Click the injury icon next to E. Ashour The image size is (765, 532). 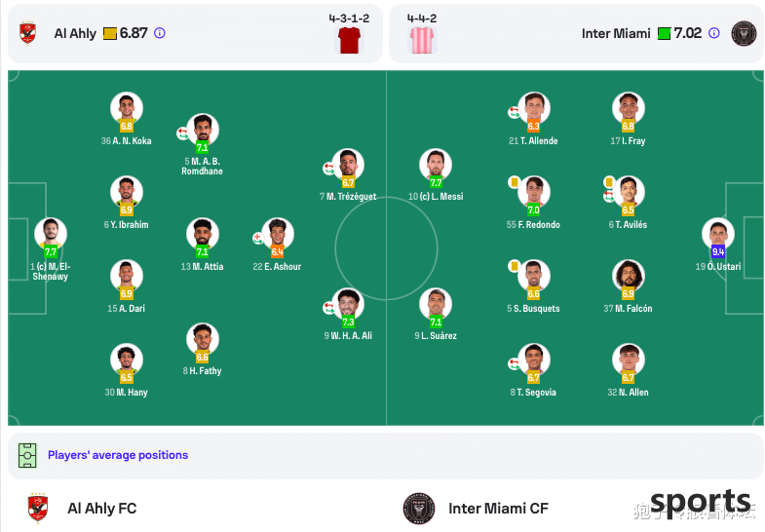[x=257, y=238]
